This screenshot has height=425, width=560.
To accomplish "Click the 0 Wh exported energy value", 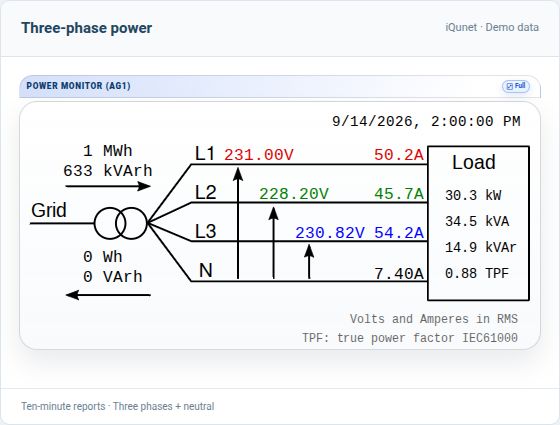I will coord(102,257).
